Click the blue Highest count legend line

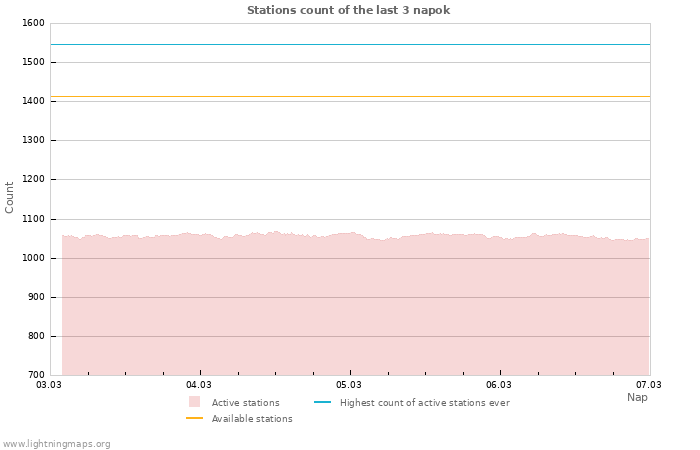pyautogui.click(x=322, y=402)
